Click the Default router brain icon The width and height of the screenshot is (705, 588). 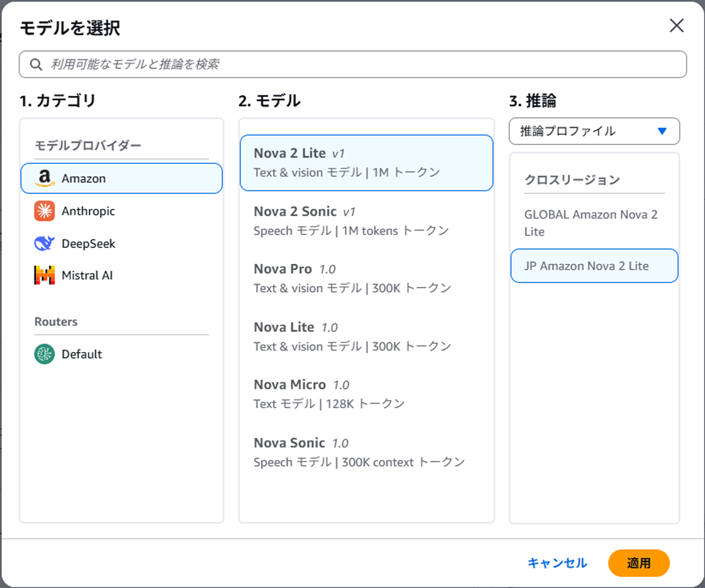coord(45,354)
